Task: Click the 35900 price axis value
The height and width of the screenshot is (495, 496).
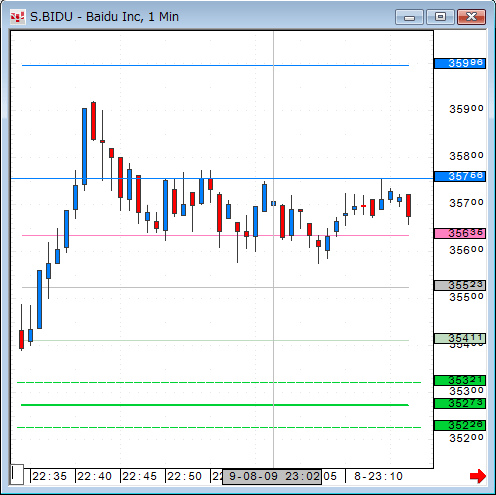Action: 466,109
